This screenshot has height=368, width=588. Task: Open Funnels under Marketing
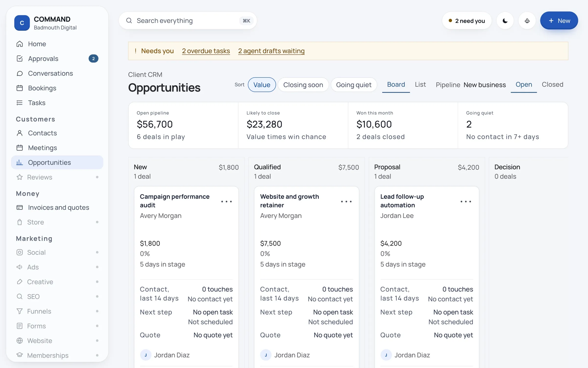[x=57, y=311]
